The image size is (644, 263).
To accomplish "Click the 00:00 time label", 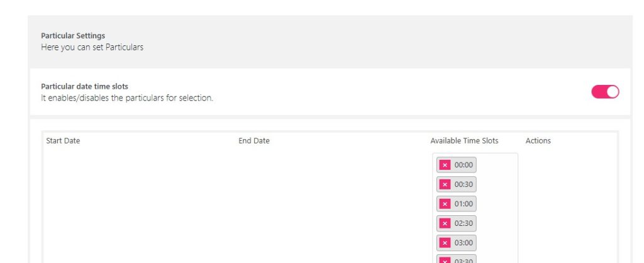I will point(464,165).
